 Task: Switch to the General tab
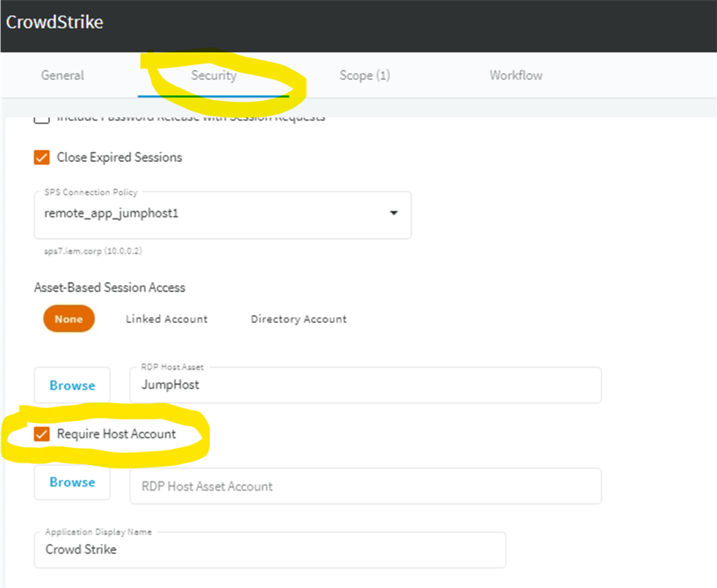coord(63,75)
